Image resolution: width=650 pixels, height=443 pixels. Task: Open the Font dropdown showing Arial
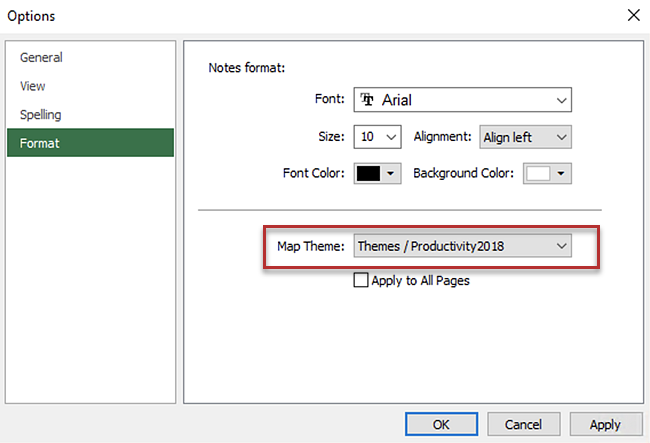tap(462, 99)
